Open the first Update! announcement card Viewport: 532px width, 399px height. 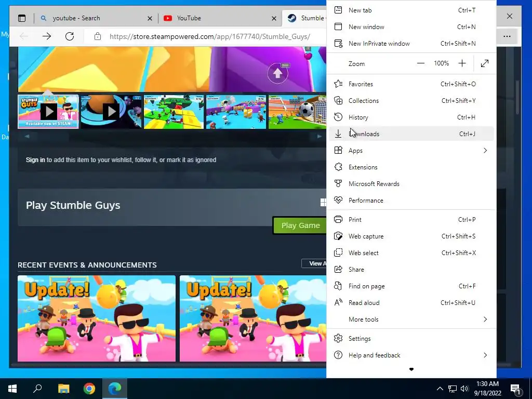click(x=97, y=318)
